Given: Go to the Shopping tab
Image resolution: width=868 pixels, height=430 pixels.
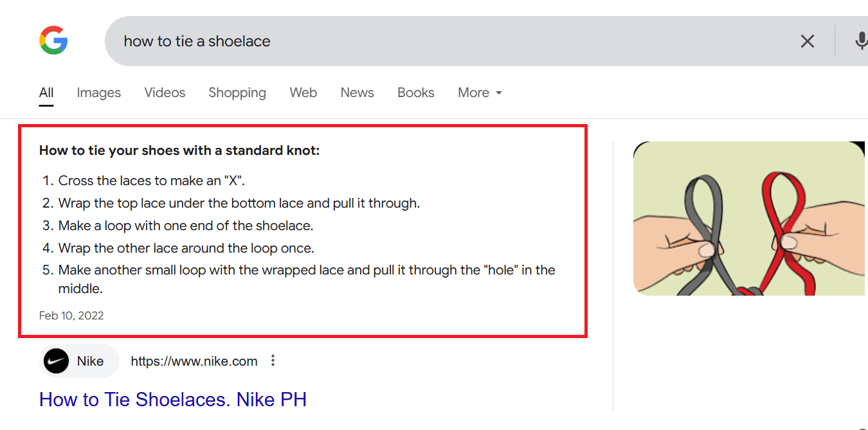Looking at the screenshot, I should click(237, 93).
